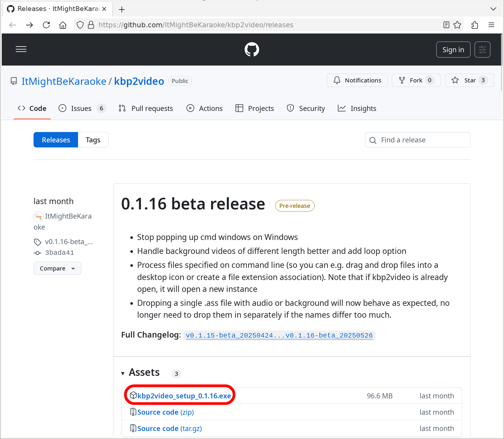Open the Pull requests tab

(x=145, y=109)
